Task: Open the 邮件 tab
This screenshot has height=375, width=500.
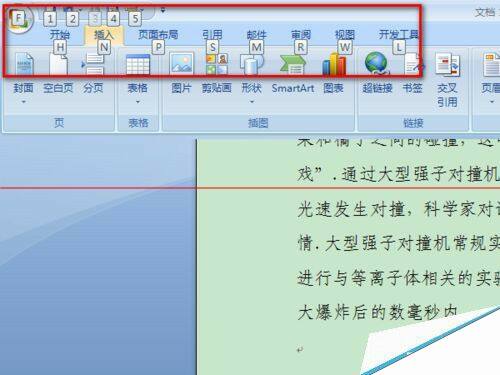Action: click(x=256, y=34)
